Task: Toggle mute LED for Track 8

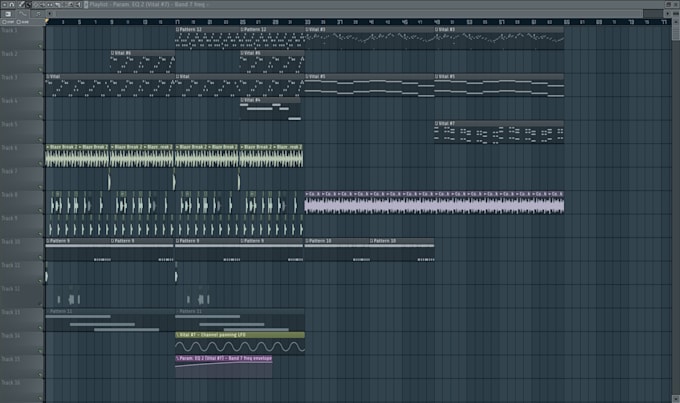Action: [x=40, y=210]
